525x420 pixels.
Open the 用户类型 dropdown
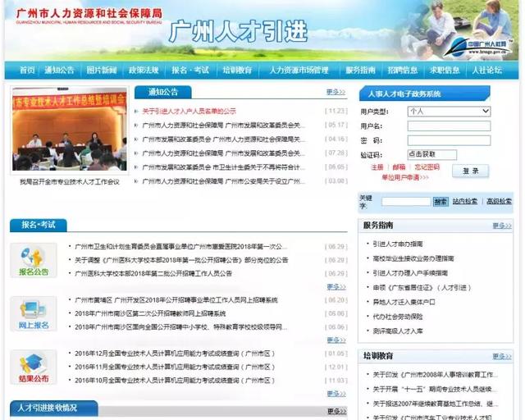tap(449, 112)
